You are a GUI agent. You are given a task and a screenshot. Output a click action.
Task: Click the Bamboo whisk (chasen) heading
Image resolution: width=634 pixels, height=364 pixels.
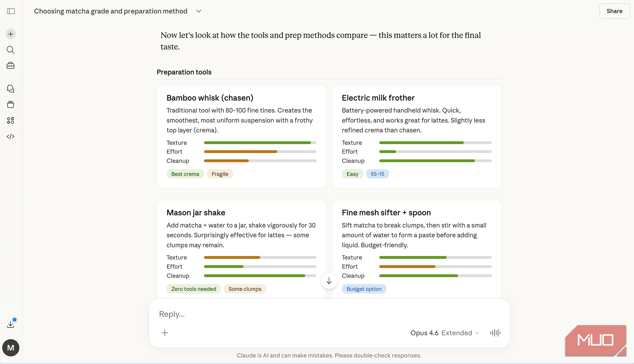[x=210, y=98]
